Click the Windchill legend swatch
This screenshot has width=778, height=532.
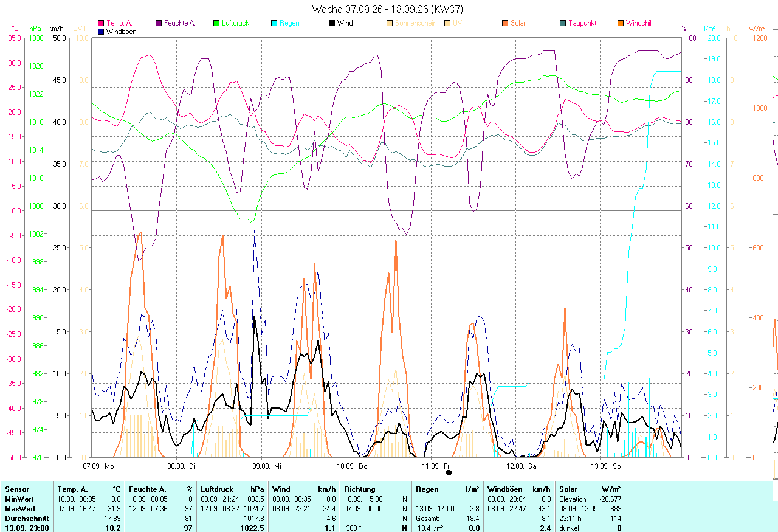[x=621, y=23]
